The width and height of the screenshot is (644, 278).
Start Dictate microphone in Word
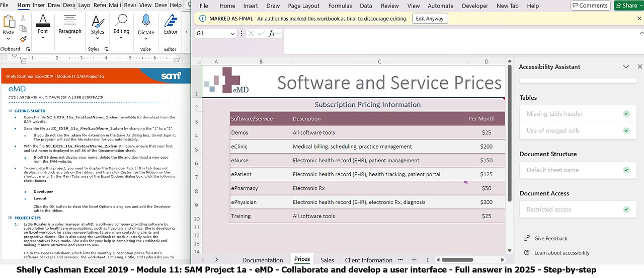pyautogui.click(x=146, y=21)
